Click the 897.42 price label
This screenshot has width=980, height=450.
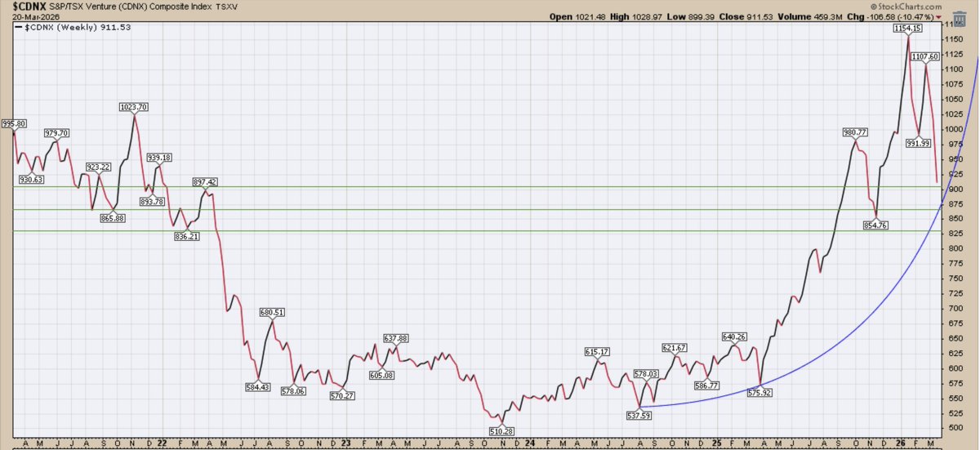pos(204,182)
